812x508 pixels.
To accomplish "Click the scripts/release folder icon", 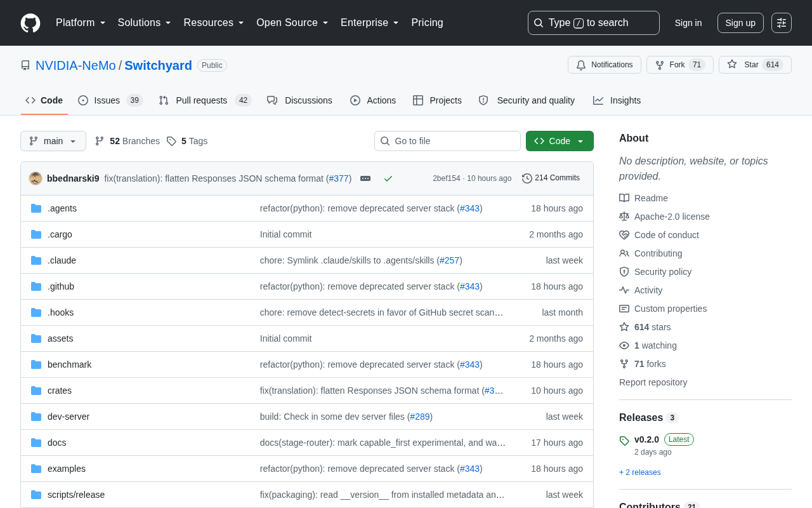I will click(36, 495).
